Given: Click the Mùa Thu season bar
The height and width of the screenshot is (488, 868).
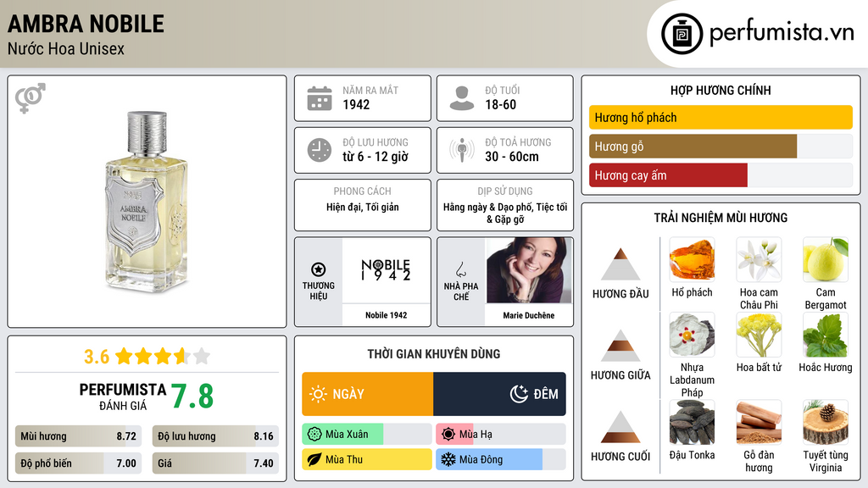Looking at the screenshot, I should [x=367, y=459].
